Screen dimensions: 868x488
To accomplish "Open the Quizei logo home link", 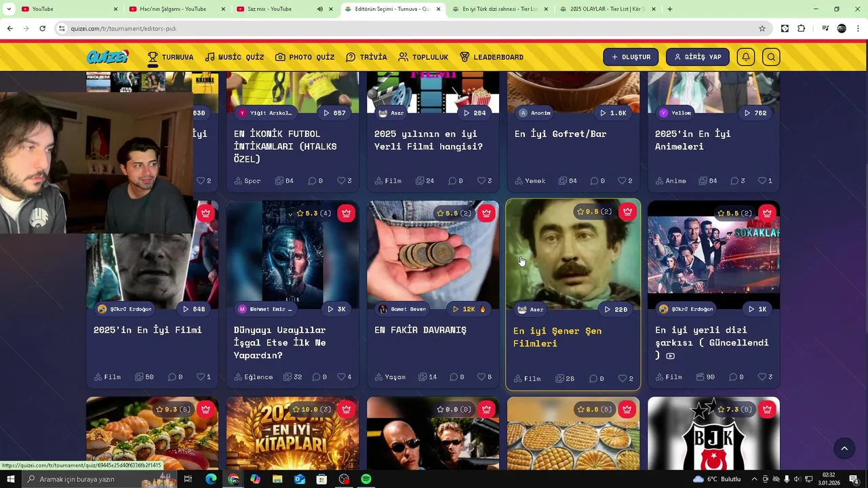I will pos(107,57).
